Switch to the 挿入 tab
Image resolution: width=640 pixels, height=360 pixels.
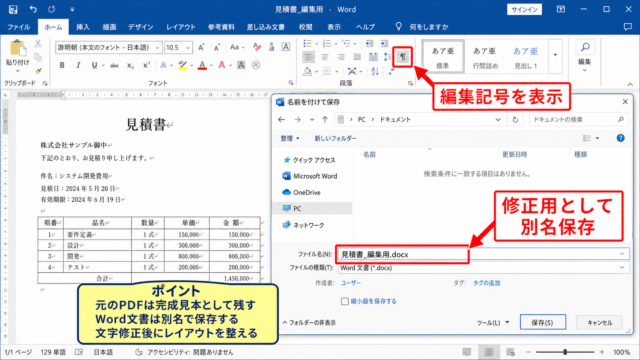[83, 27]
